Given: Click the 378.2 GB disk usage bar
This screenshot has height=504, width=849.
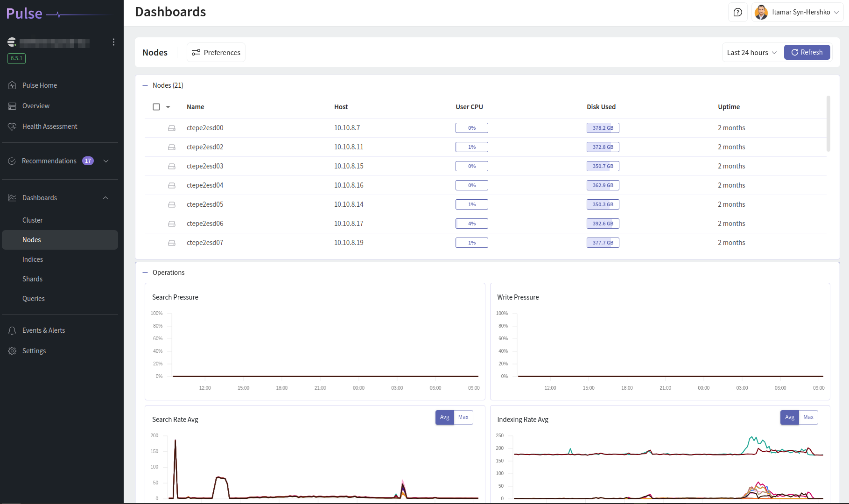Looking at the screenshot, I should pyautogui.click(x=603, y=128).
